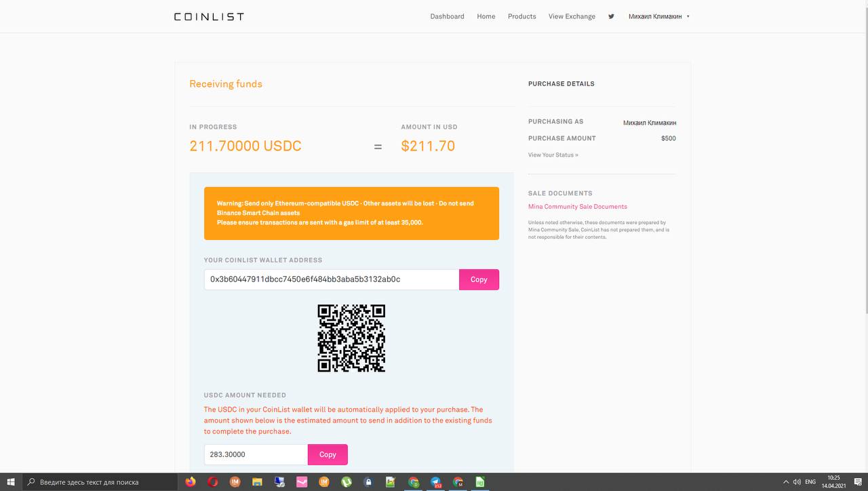Viewport: 868px width, 491px height.
Task: Click the SALE DOCUMENTS heading
Action: click(x=560, y=193)
